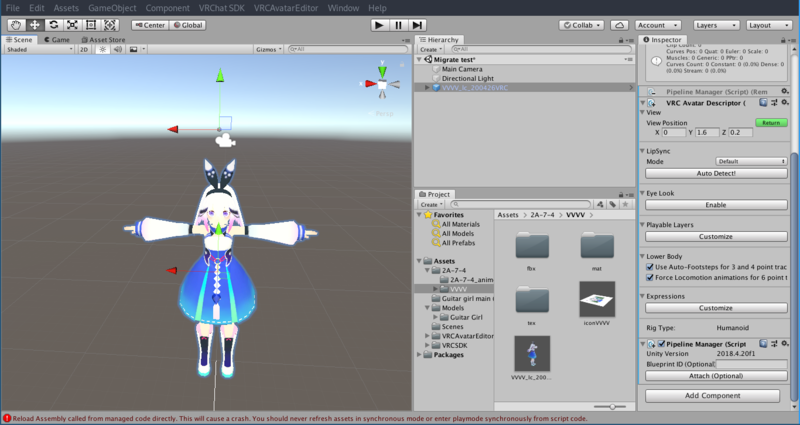The height and width of the screenshot is (425, 800).
Task: Open VRC Avatar Descriptor gear menu
Action: [785, 103]
